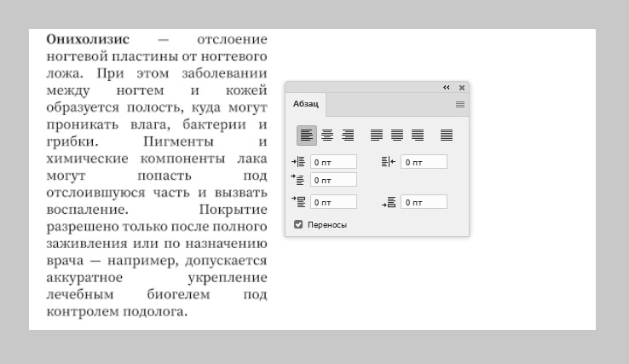Close the Абзац paragraph panel

pyautogui.click(x=462, y=87)
